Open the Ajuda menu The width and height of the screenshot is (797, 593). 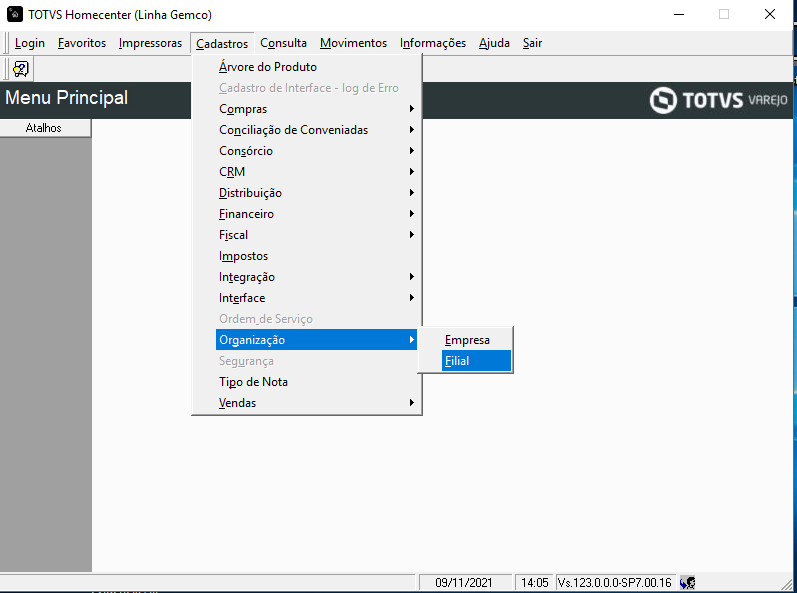494,43
